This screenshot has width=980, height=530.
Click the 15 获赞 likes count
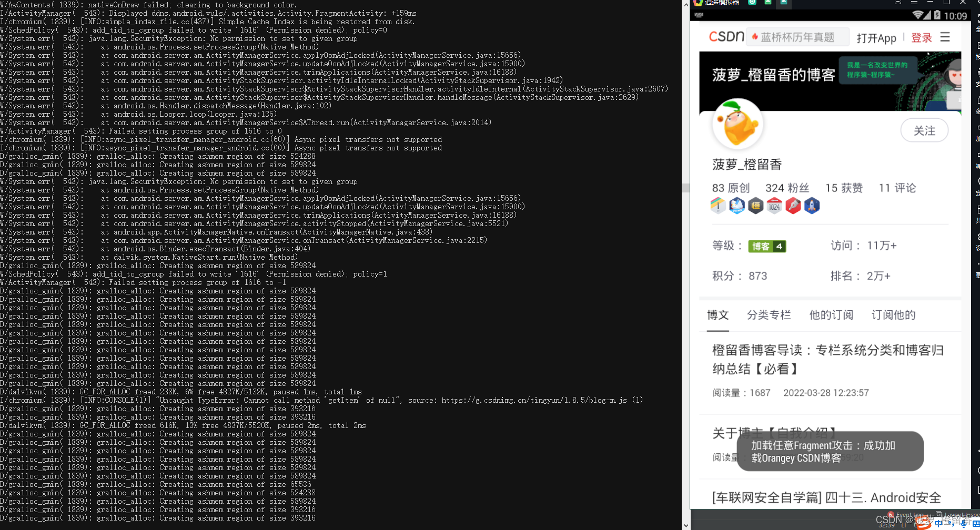[x=844, y=188]
